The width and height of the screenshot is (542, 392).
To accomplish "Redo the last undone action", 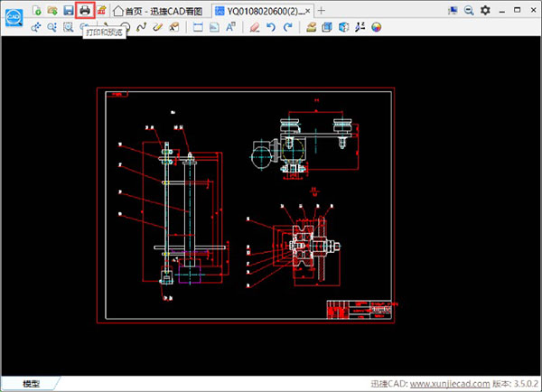I will [287, 27].
